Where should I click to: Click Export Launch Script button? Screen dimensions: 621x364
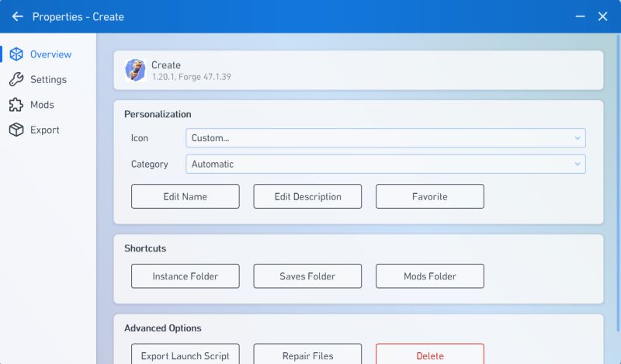pyautogui.click(x=186, y=354)
